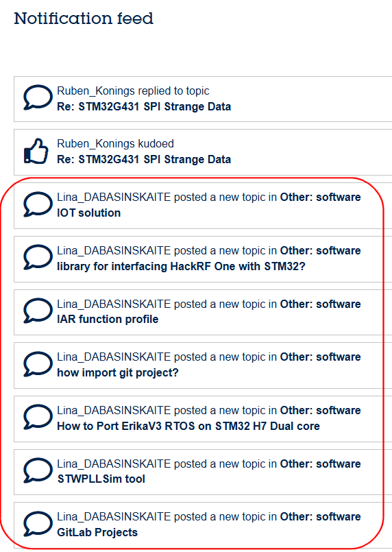Open replied topic Re: STM32G431 SPI Strange Data
The image size is (392, 552).
(144, 106)
